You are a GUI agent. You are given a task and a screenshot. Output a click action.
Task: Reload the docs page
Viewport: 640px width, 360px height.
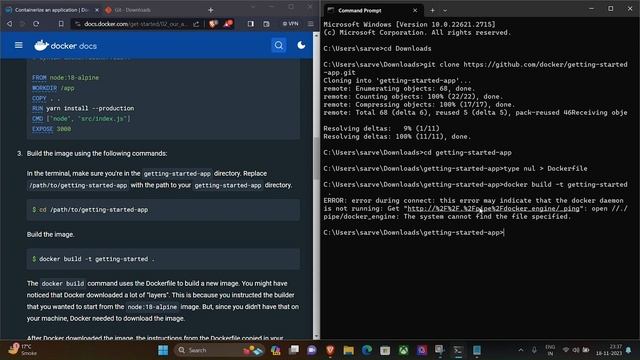point(36,24)
